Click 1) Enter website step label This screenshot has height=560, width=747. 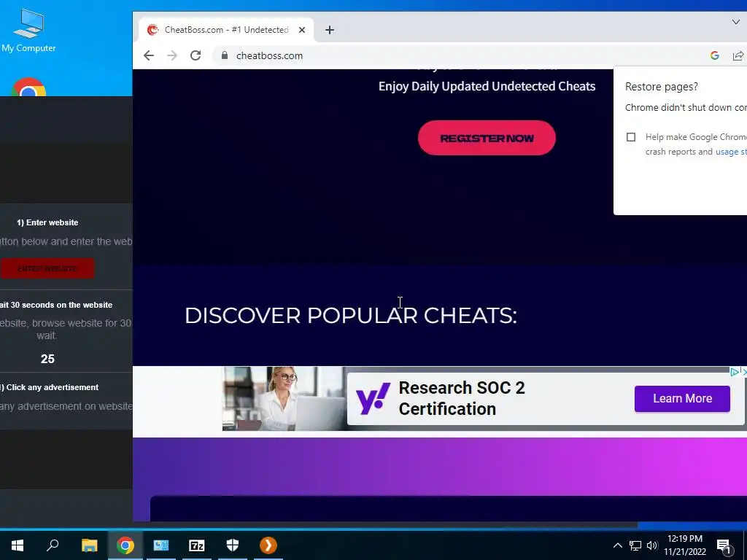[47, 222]
